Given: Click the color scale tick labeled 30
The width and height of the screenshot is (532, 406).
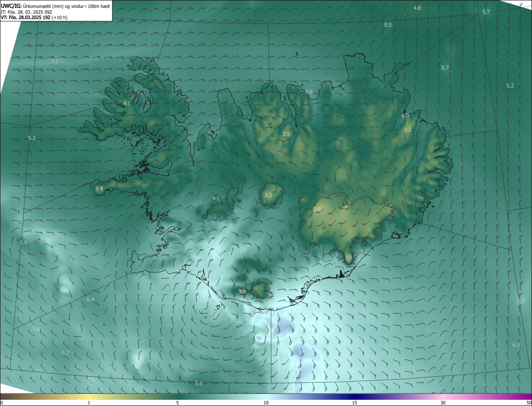Looking at the screenshot, I should 443,403.
